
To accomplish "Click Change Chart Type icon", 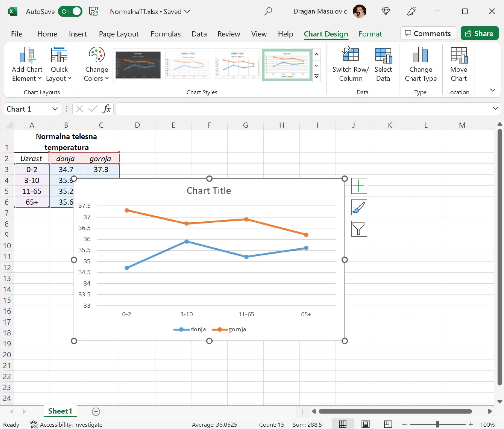I will point(420,55).
